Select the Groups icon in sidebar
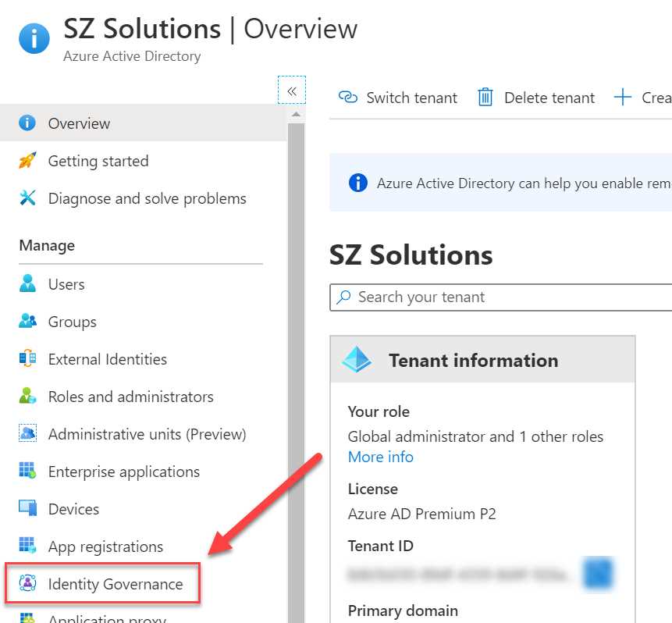 pos(27,321)
